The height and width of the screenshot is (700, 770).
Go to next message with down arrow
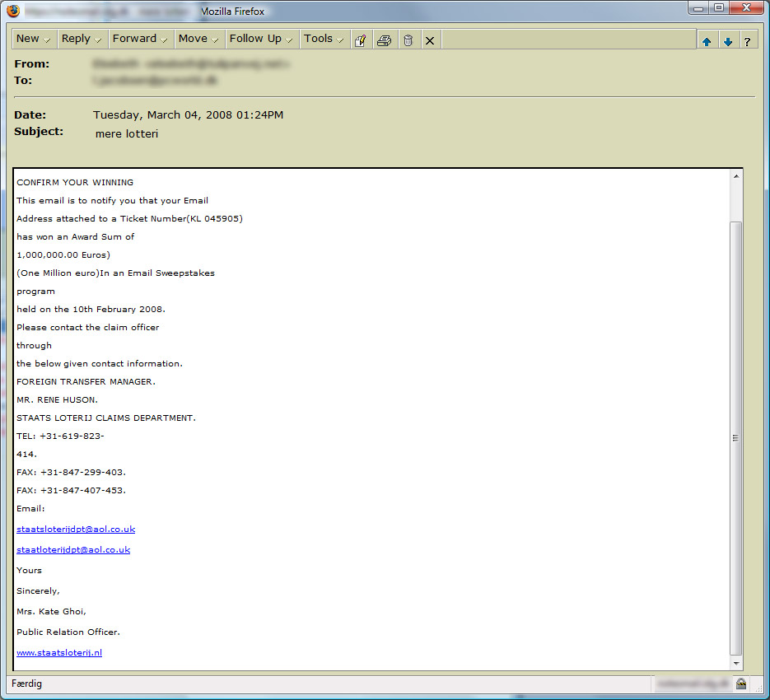tap(727, 41)
